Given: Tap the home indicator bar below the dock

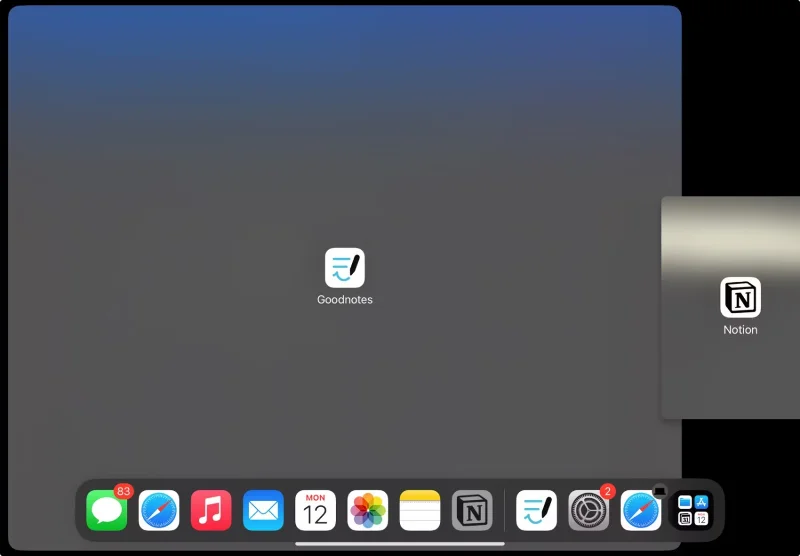Looking at the screenshot, I should point(399,544).
